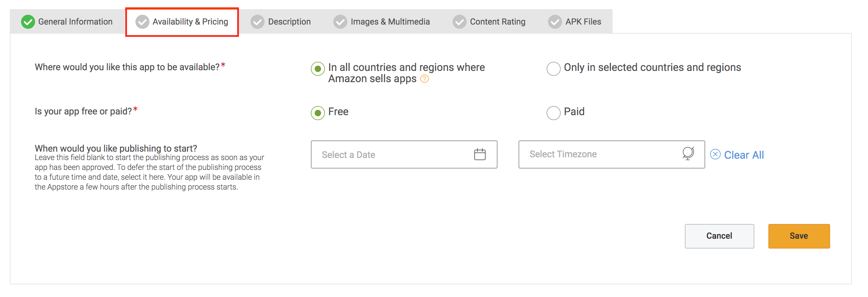This screenshot has width=868, height=297.
Task: Open the Select a Date picker field
Action: point(404,154)
